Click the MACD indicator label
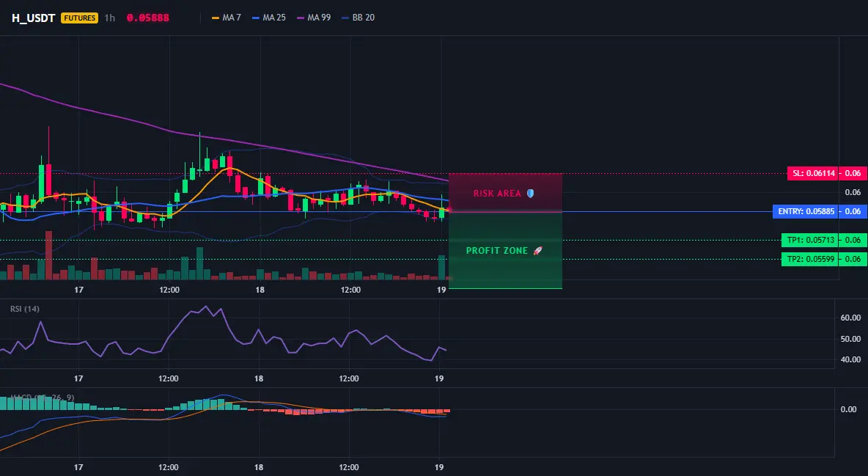868x476 pixels. [x=42, y=398]
